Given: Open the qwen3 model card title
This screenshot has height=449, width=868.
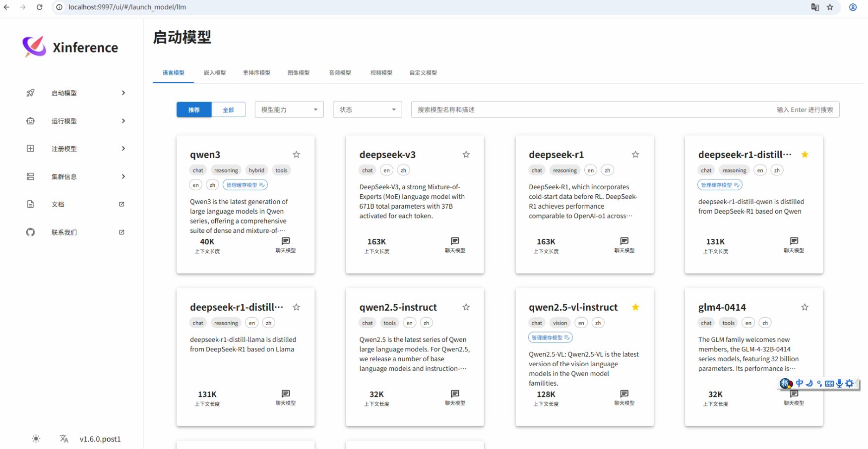Looking at the screenshot, I should (205, 155).
